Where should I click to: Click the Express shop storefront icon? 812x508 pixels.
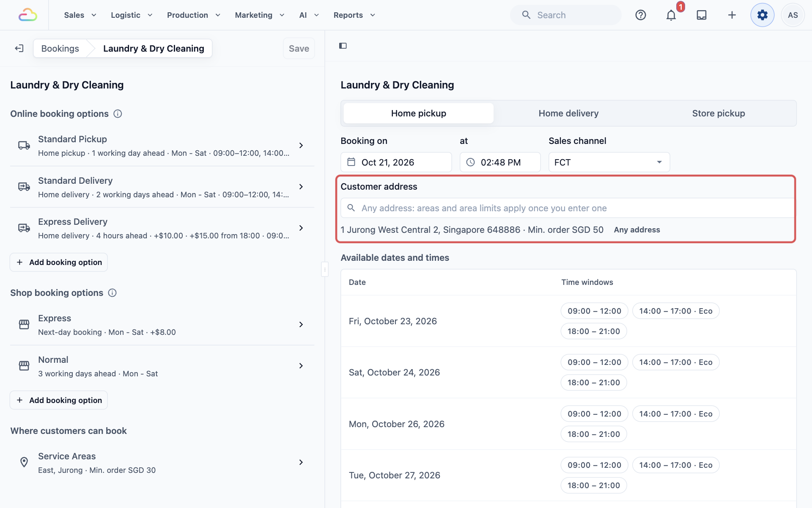pyautogui.click(x=24, y=324)
